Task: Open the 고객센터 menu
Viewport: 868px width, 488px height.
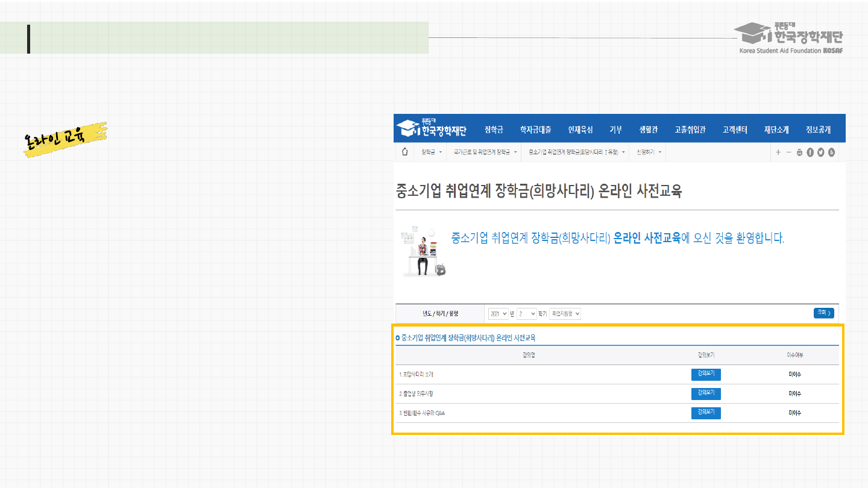Action: [x=735, y=130]
